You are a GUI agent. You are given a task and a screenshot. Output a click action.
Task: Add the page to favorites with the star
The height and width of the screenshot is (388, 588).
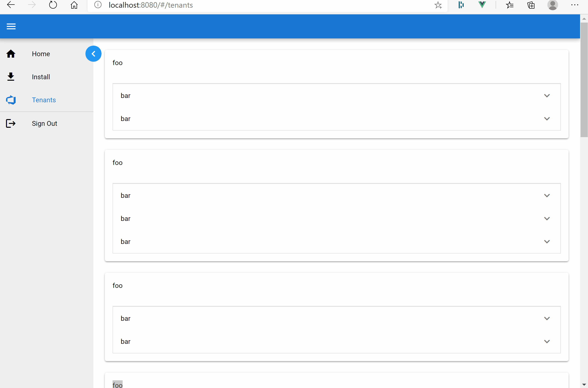click(x=438, y=5)
